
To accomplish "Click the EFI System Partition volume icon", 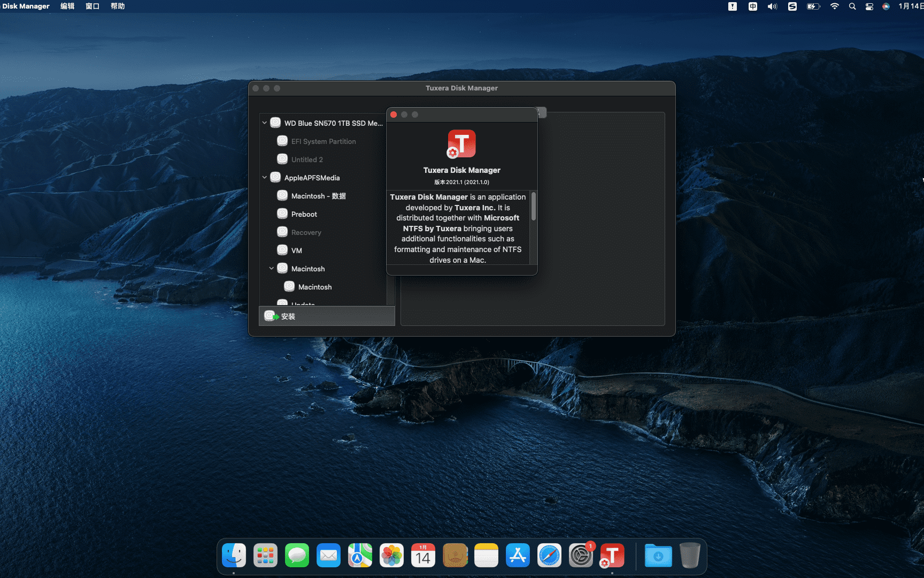I will point(282,141).
